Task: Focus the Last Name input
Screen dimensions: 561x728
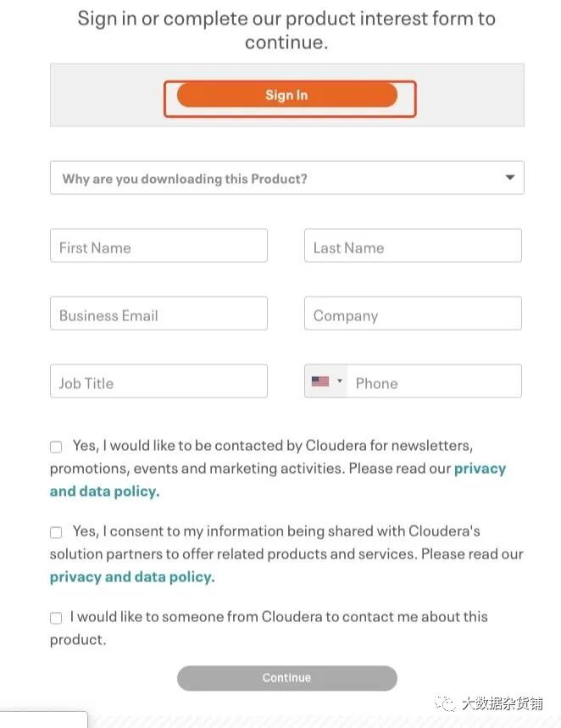Action: [413, 247]
